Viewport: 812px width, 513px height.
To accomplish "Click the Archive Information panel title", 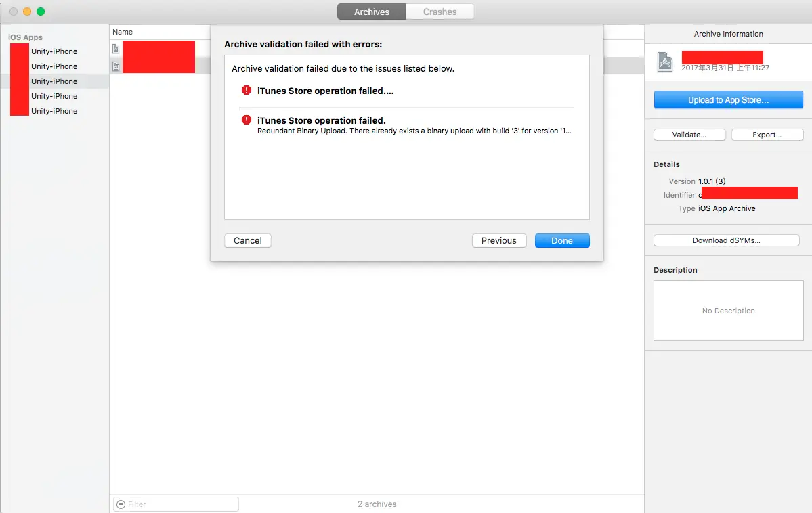I will coord(728,34).
